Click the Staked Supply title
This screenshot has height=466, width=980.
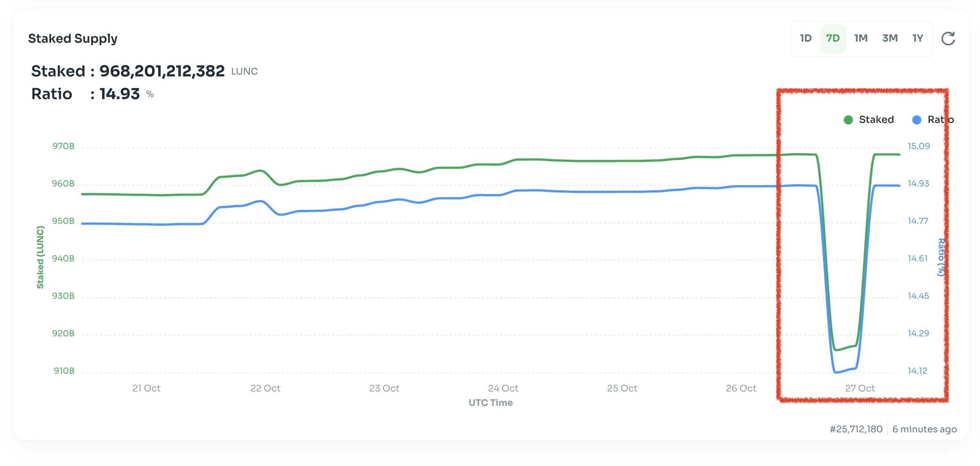pyautogui.click(x=73, y=39)
